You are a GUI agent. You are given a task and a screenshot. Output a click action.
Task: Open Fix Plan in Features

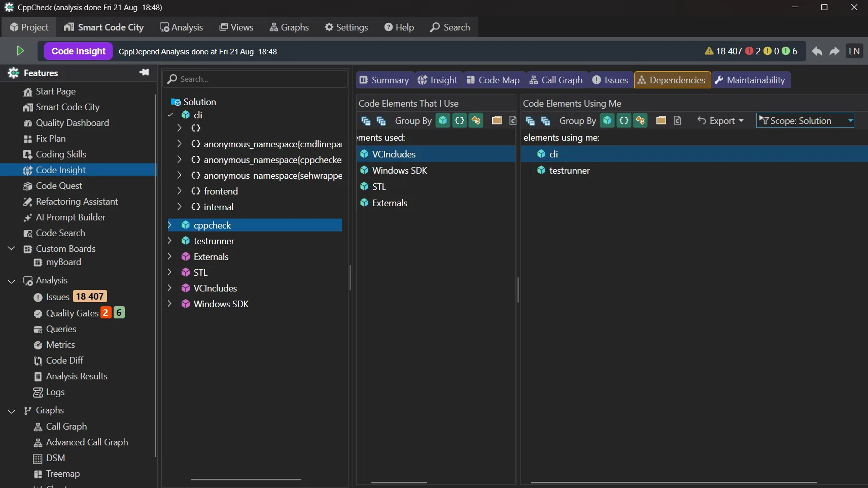(44, 138)
